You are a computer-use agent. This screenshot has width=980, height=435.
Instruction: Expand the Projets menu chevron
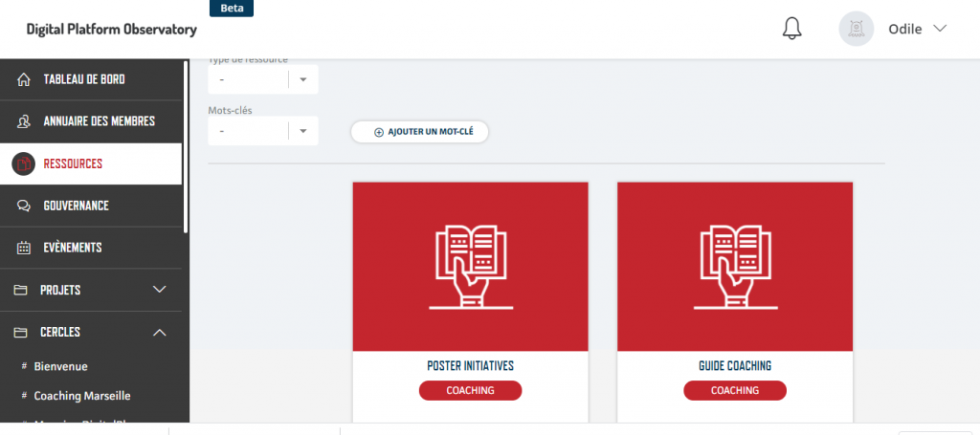tap(160, 290)
